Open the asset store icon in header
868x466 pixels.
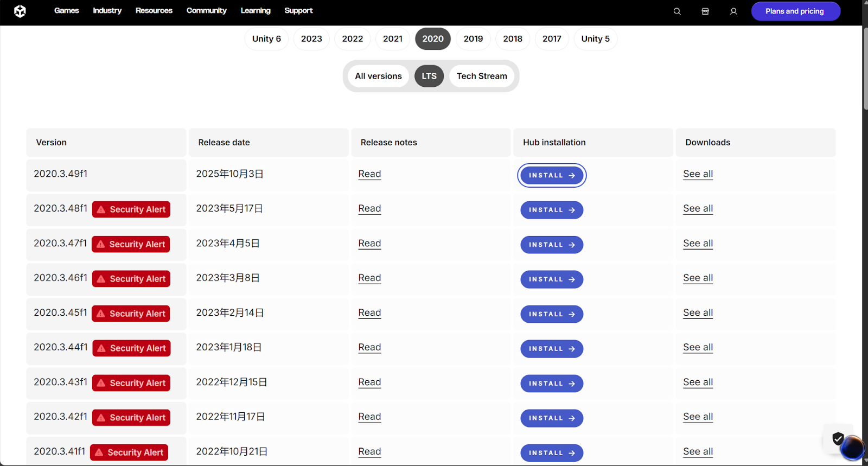(x=705, y=11)
